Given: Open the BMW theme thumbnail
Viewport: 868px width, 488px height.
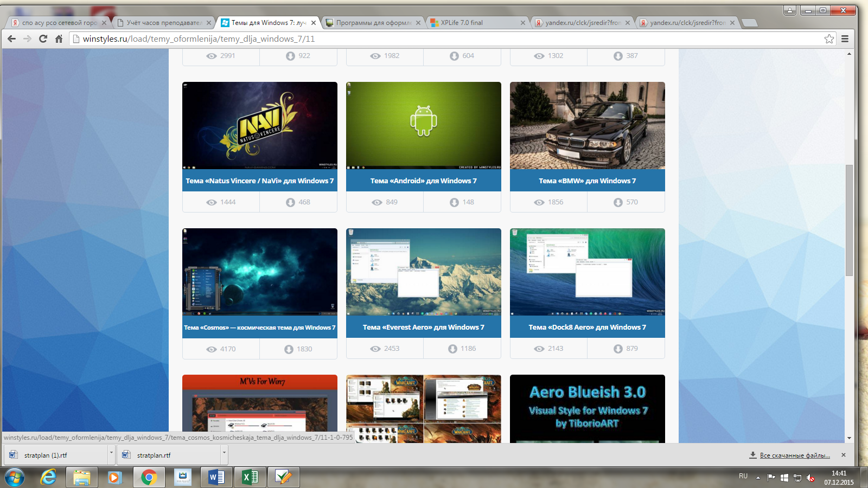Looking at the screenshot, I should (x=588, y=126).
